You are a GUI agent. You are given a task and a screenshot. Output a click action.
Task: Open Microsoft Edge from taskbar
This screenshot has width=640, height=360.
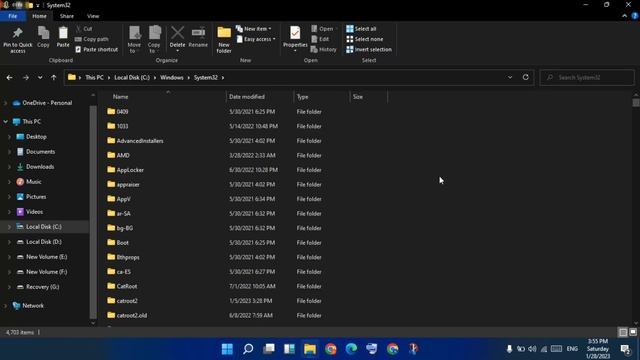pos(351,349)
